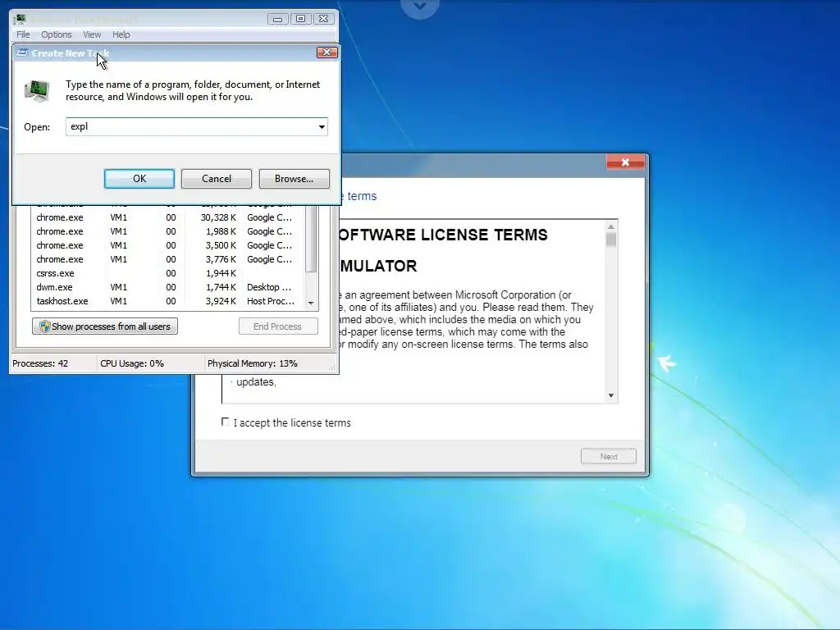Screen dimensions: 840x630
Task: Close the license terms window
Action: (x=625, y=162)
